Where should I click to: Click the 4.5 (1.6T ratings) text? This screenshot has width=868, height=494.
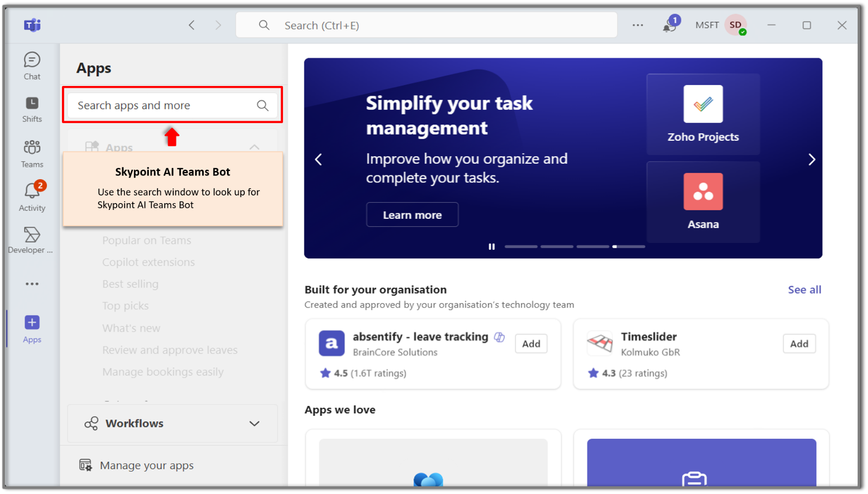pos(370,373)
